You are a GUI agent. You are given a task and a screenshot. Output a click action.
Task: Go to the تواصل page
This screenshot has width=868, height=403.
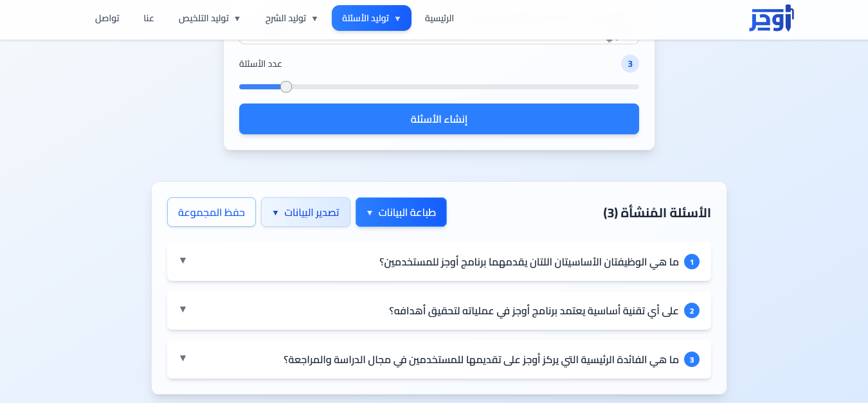pyautogui.click(x=107, y=18)
